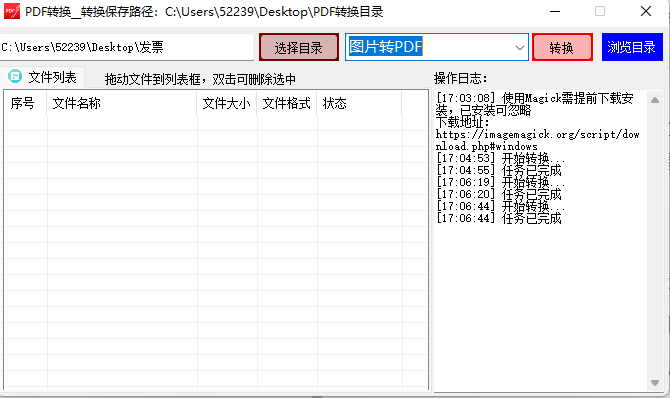Image resolution: width=670 pixels, height=398 pixels.
Task: Click the 状态 column header
Action: [359, 103]
